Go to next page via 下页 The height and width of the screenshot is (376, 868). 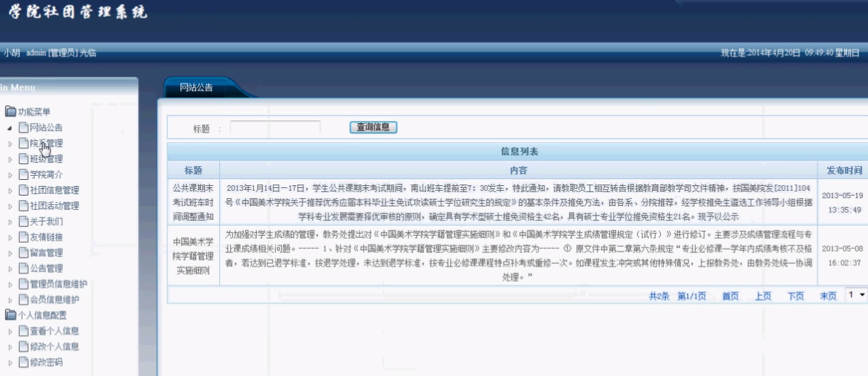point(795,296)
